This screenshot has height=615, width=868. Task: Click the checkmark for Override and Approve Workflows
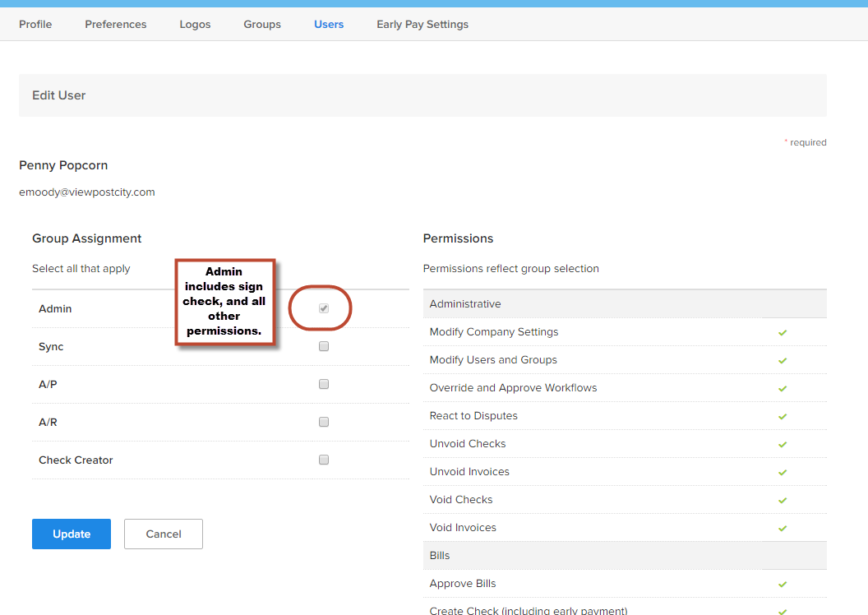click(x=783, y=389)
